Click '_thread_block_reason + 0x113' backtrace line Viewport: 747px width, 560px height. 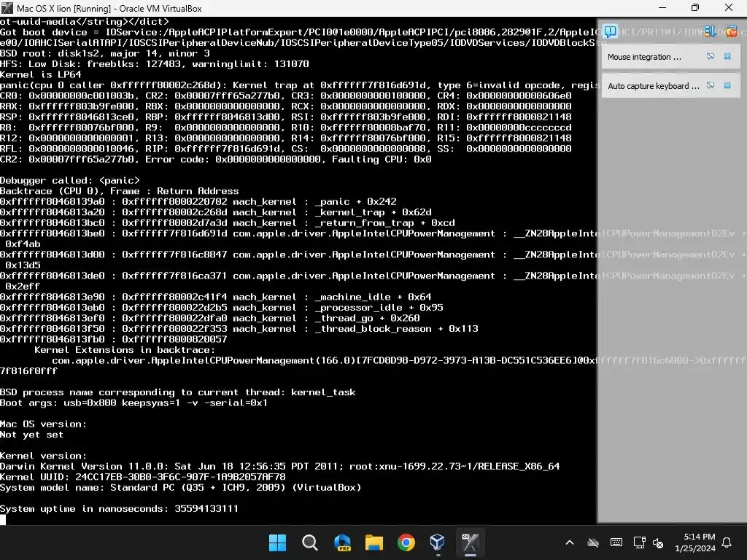[239, 329]
